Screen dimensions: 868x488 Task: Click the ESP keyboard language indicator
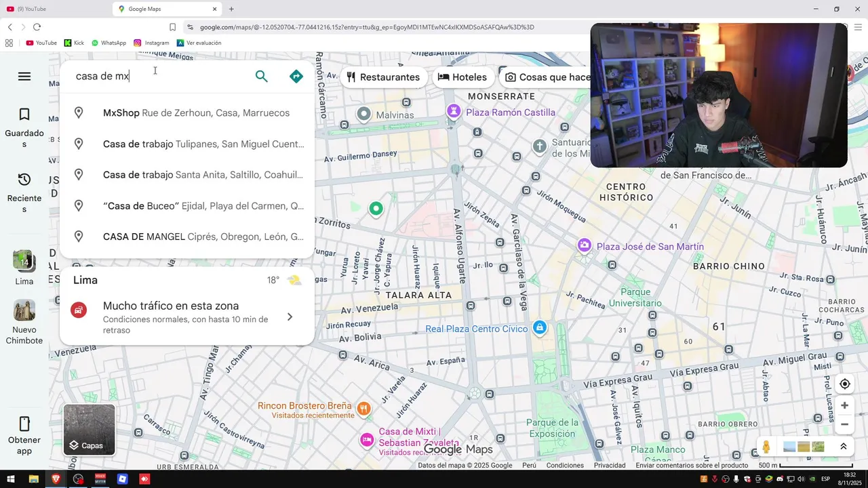click(x=825, y=479)
